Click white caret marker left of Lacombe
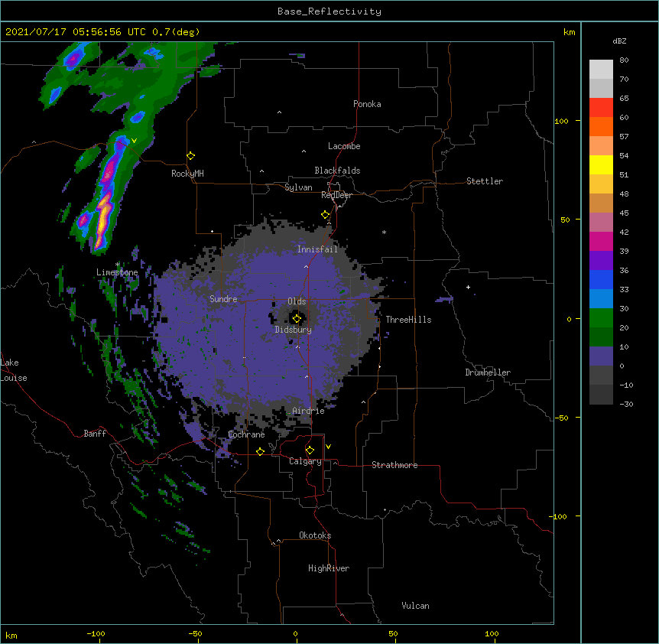Image resolution: width=659 pixels, height=644 pixels. click(304, 151)
